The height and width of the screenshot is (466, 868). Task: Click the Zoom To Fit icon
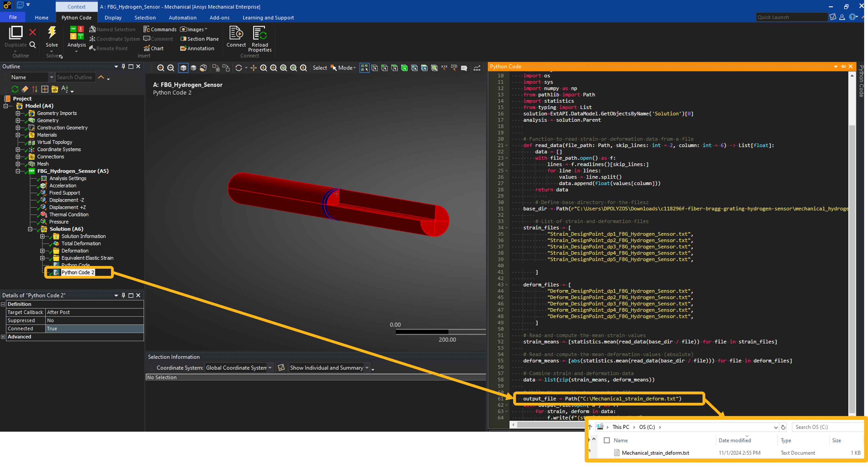pos(284,68)
